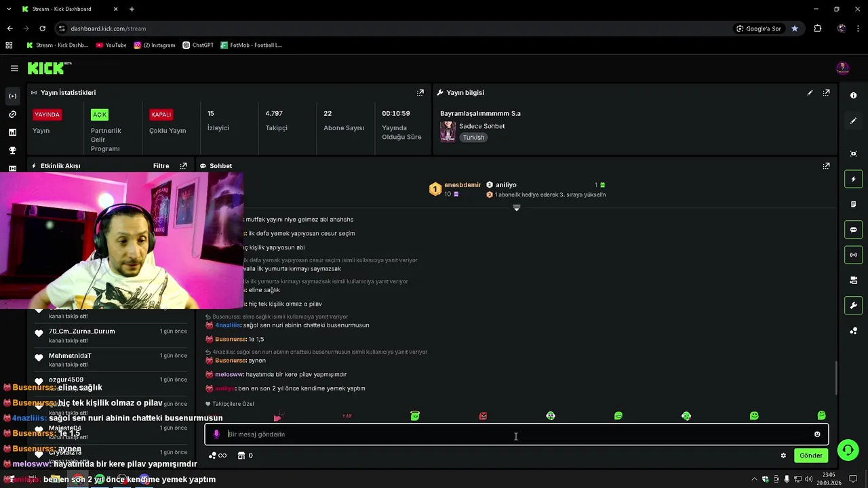
Task: Open ChatGPT bookmark
Action: (x=198, y=45)
